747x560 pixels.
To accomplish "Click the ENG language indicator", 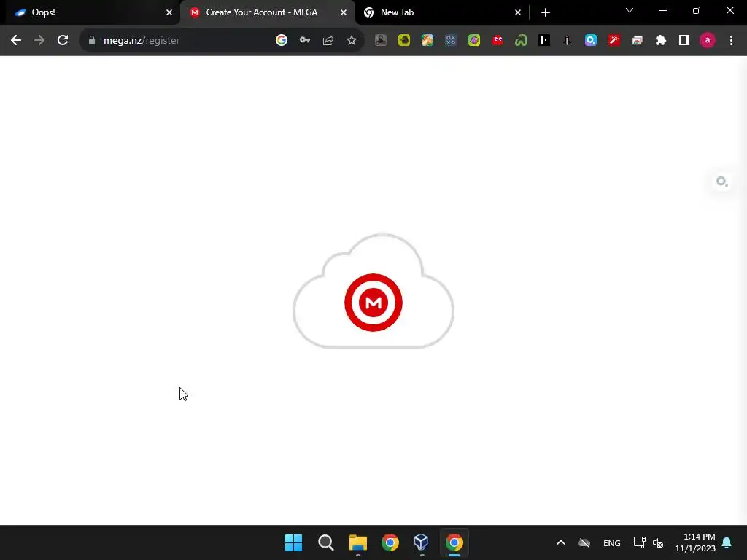I will [612, 542].
